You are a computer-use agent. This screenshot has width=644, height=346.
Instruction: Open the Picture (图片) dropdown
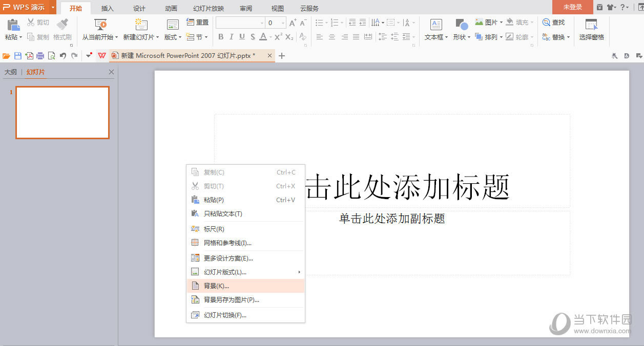click(x=489, y=23)
